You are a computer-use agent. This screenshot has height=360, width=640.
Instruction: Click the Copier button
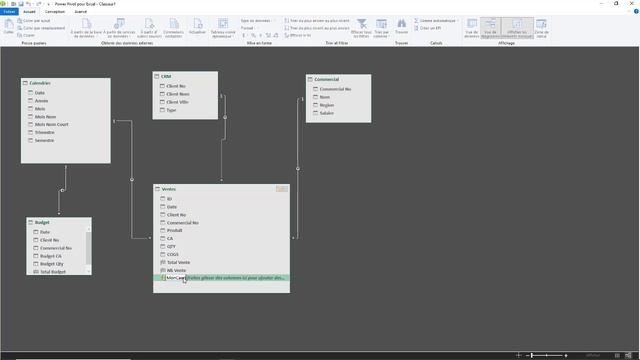(x=26, y=35)
